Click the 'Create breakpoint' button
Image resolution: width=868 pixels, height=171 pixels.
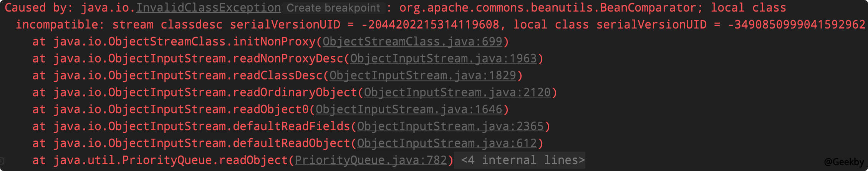pos(333,8)
